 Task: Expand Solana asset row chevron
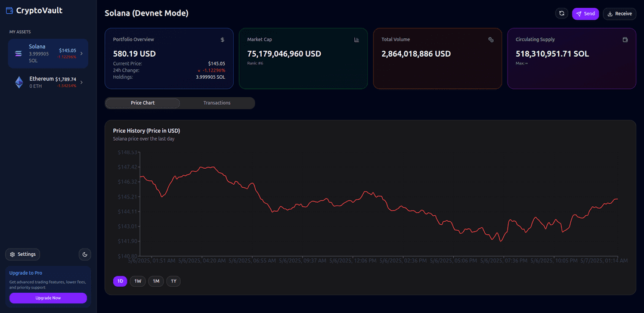coord(81,54)
